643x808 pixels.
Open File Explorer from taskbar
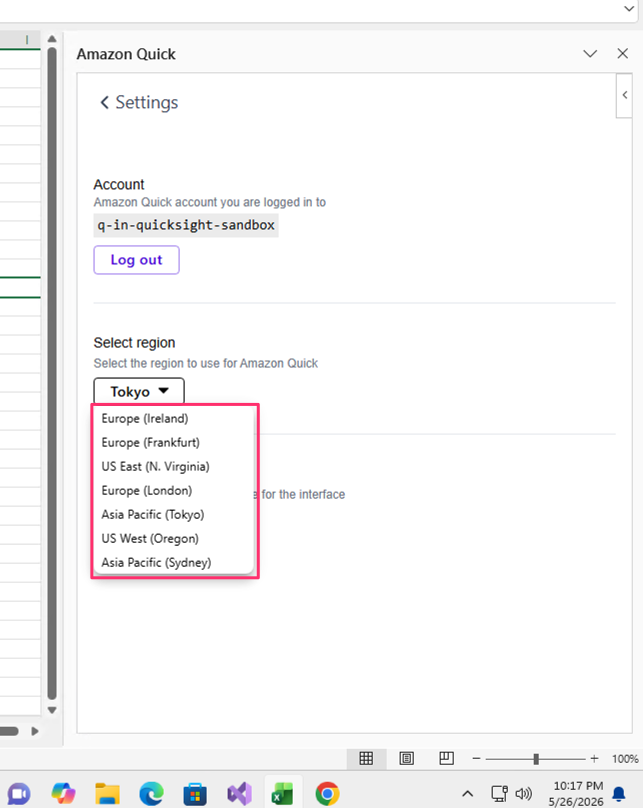pos(107,794)
